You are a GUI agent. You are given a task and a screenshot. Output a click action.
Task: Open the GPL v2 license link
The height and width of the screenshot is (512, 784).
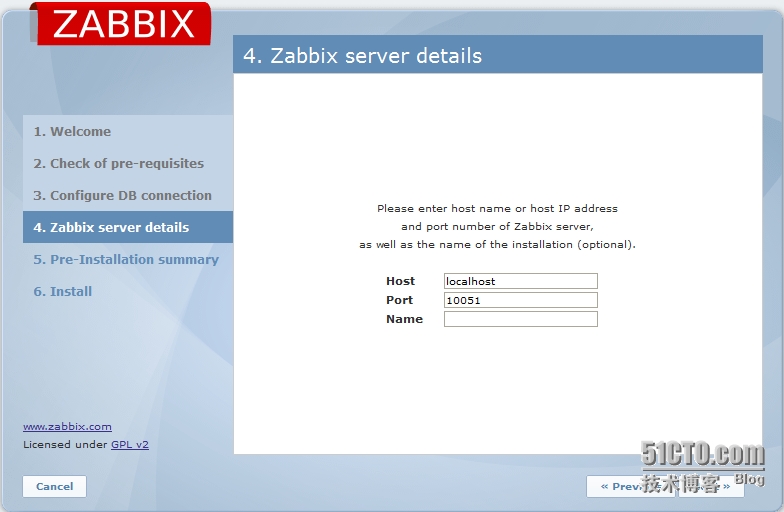coord(130,444)
